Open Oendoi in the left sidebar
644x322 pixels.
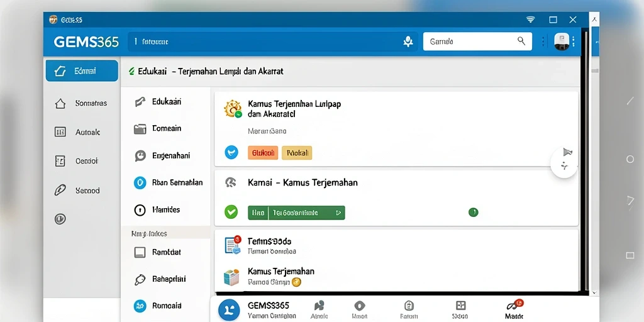87,161
